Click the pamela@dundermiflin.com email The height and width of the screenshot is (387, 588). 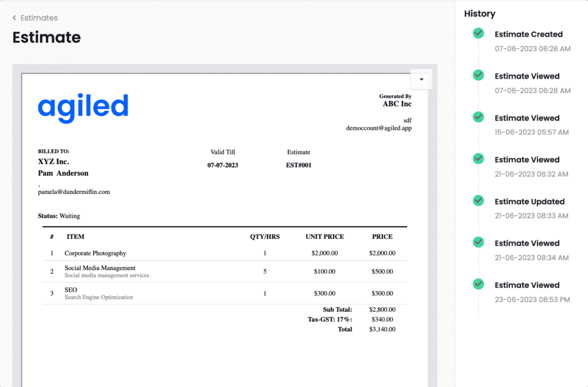(x=73, y=192)
